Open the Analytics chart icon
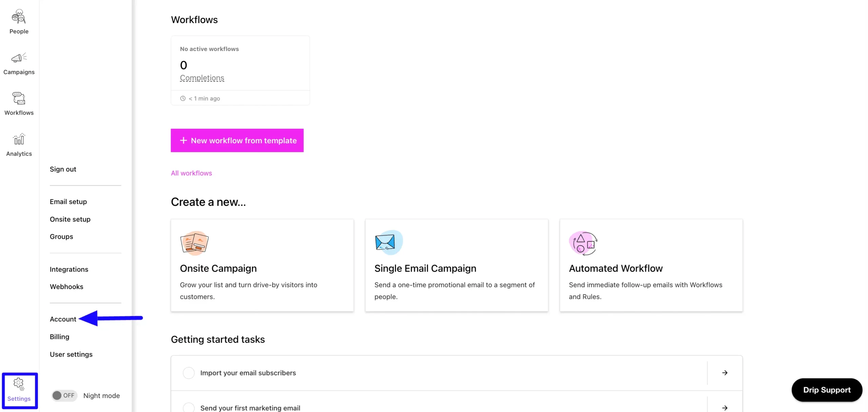This screenshot has width=868, height=412. 19,139
